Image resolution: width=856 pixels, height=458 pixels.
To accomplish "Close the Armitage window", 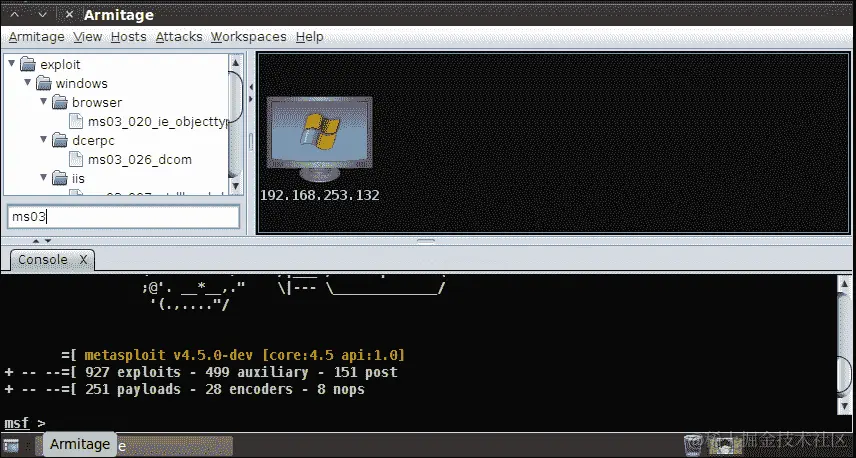I will click(69, 14).
